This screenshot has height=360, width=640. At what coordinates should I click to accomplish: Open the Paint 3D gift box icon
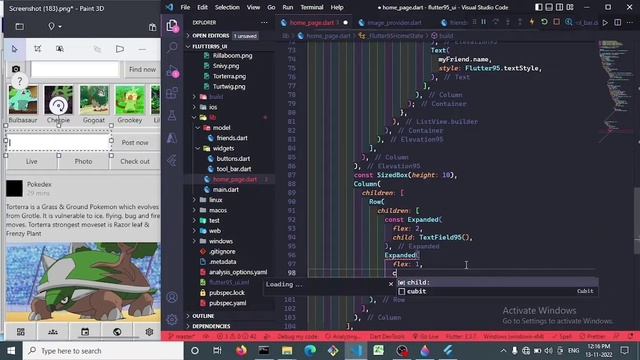(152, 27)
